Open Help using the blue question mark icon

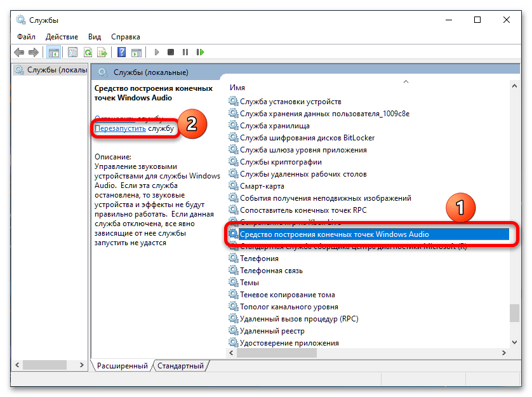(x=121, y=52)
